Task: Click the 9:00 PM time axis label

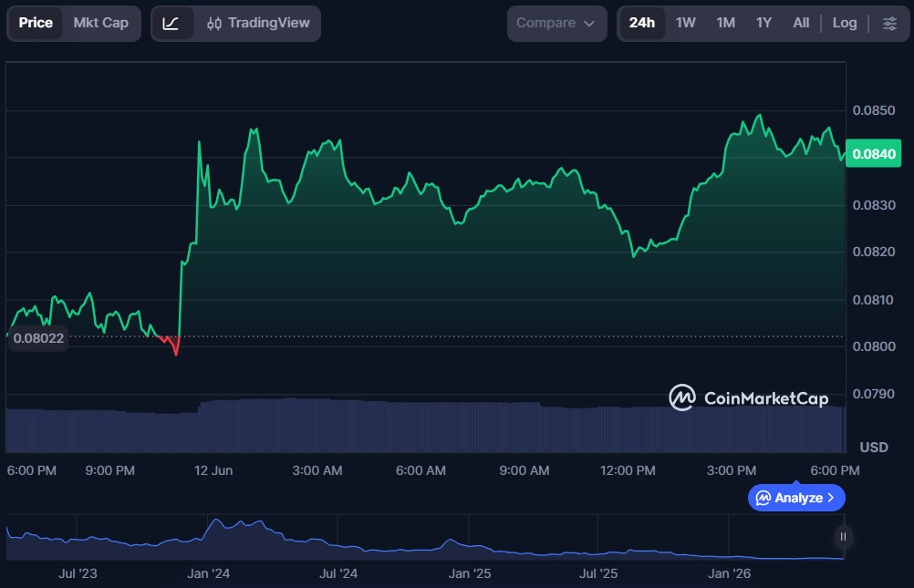Action: click(109, 470)
